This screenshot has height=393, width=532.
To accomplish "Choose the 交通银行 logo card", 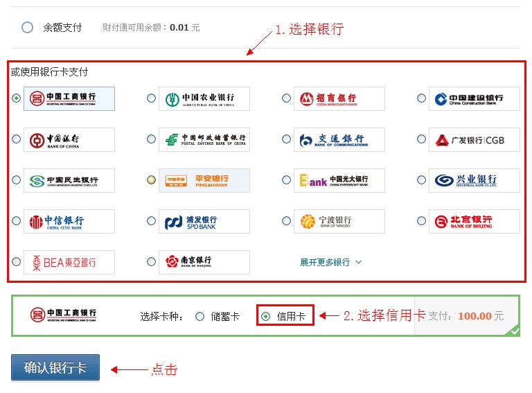I will tap(339, 139).
